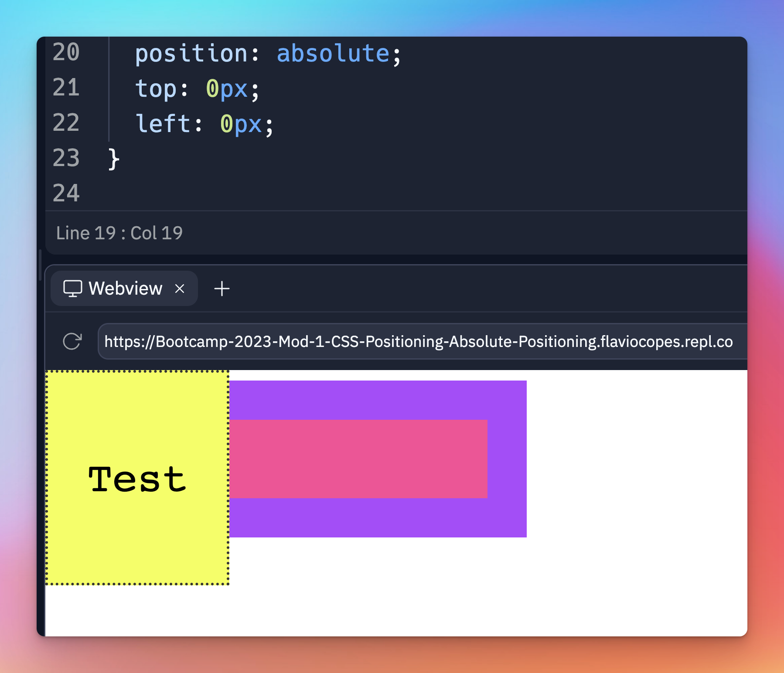Screen dimensions: 784x673
Task: Click line number 22 in the gutter
Action: pyautogui.click(x=66, y=123)
